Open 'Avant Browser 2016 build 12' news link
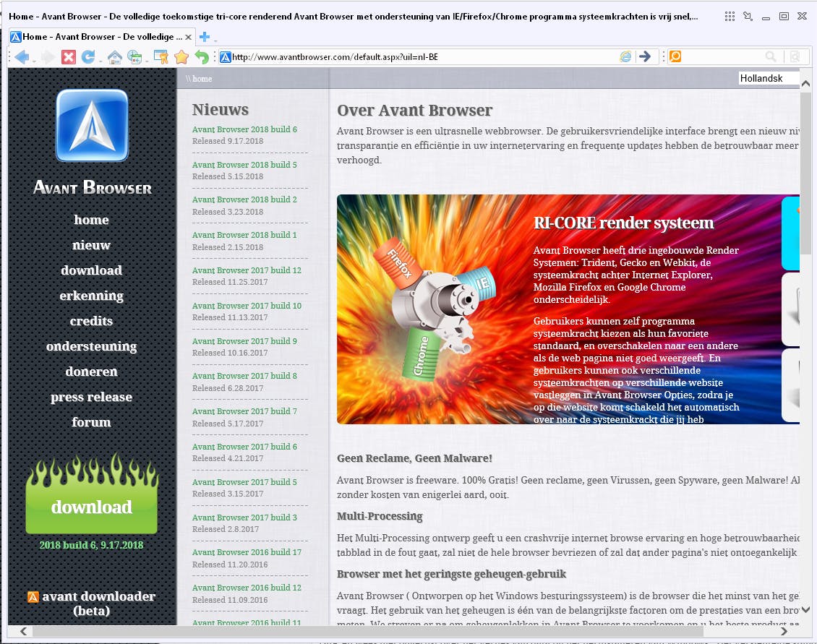The height and width of the screenshot is (644, 817). [x=247, y=588]
